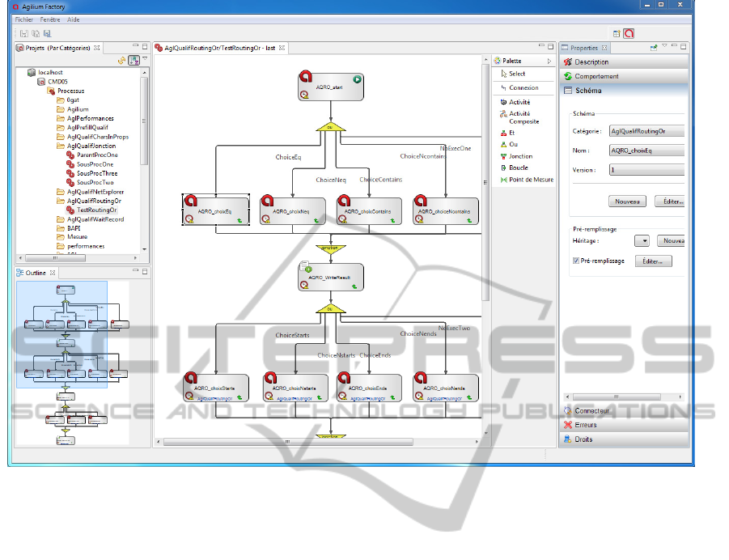
Task: Open the Fichier menu
Action: (24, 19)
